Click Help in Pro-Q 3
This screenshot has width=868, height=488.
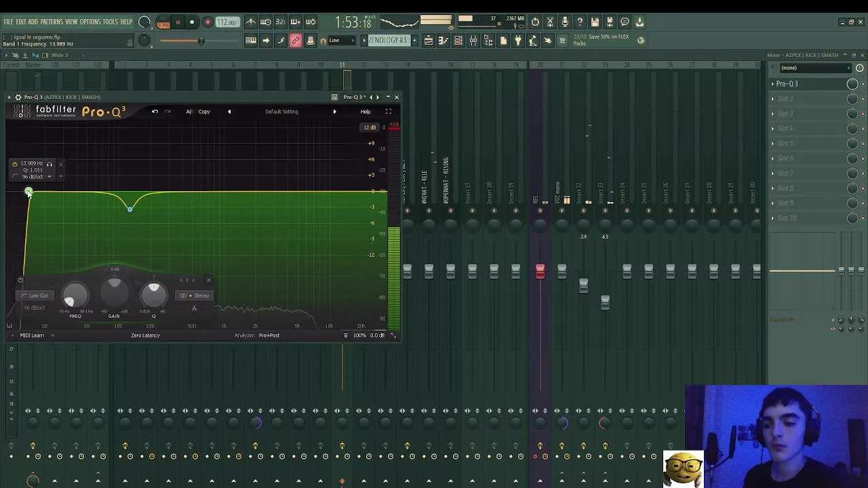tap(366, 112)
